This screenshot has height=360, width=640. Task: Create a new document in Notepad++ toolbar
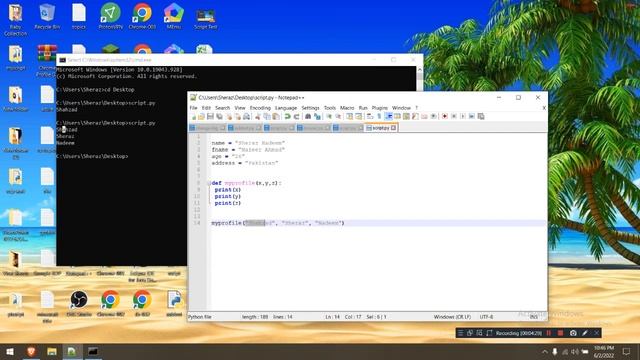coord(194,116)
